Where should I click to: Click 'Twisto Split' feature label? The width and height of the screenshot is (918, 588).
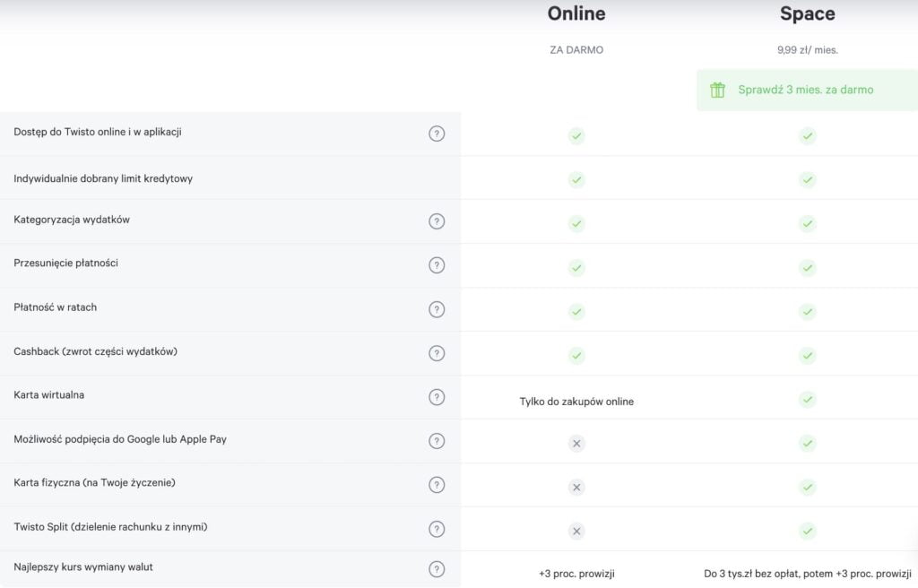coord(110,526)
